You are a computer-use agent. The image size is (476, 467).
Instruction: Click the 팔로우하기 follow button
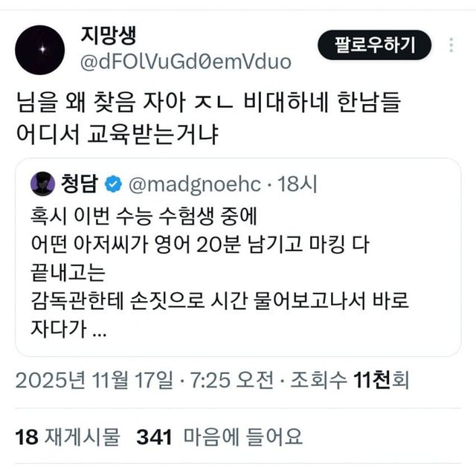375,45
